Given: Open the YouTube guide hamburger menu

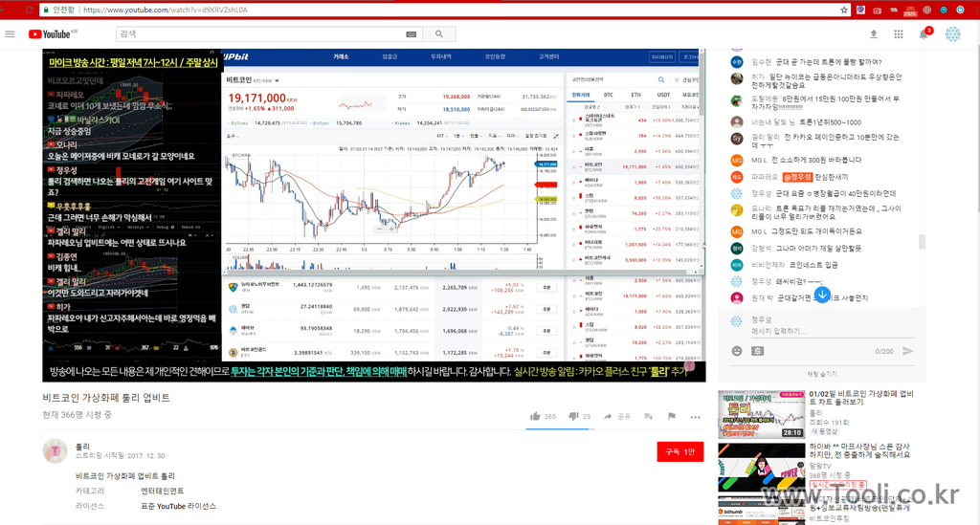Looking at the screenshot, I should (10, 33).
